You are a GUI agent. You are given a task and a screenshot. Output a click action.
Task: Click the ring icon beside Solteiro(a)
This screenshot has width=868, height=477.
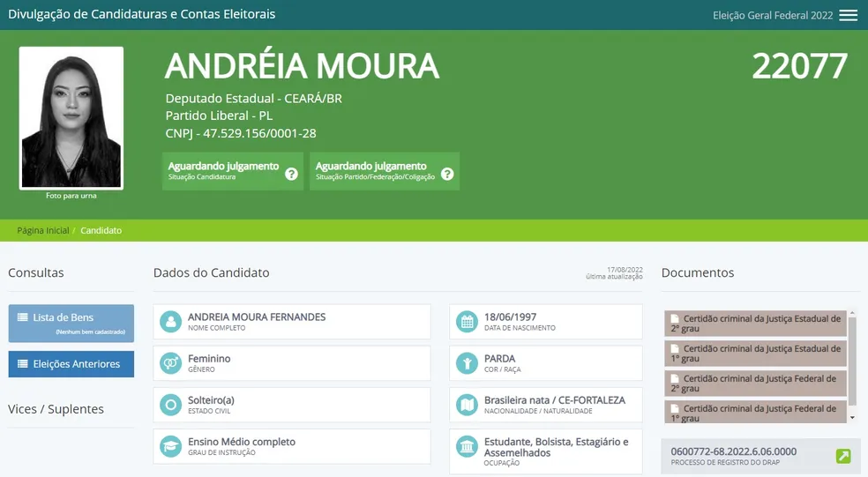pyautogui.click(x=170, y=405)
